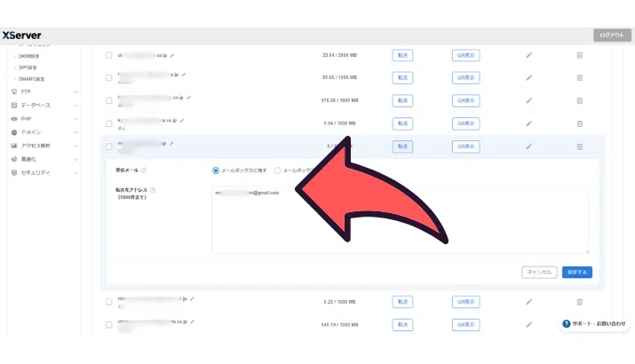Click the small pencil beside the highlighted row's email address

[171, 143]
